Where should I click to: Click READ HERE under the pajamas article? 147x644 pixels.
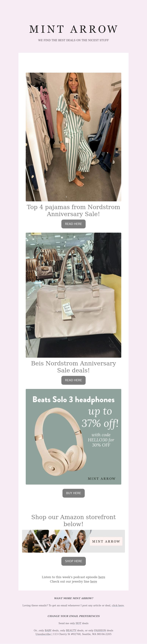click(73, 224)
